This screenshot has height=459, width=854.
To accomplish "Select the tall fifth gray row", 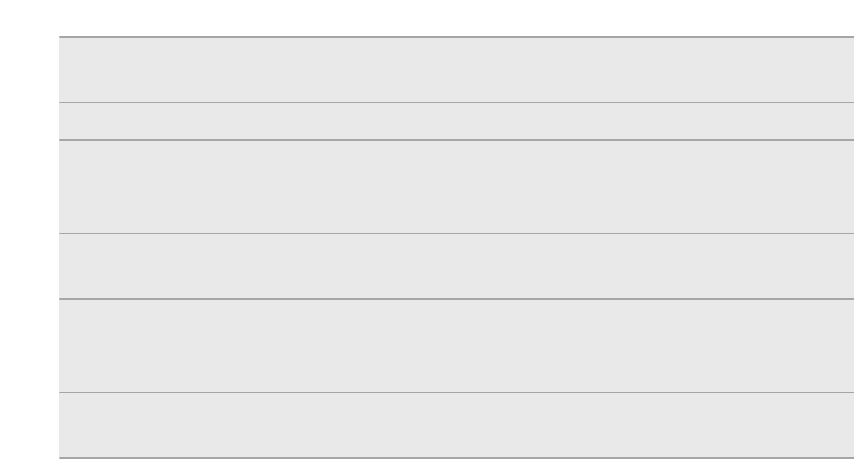I will pyautogui.click(x=456, y=346).
